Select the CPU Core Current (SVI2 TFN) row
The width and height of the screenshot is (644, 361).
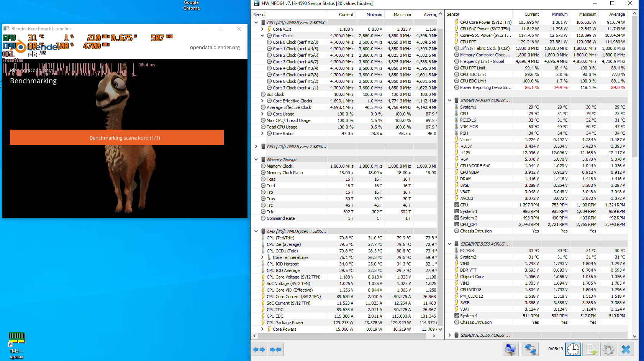click(344, 297)
